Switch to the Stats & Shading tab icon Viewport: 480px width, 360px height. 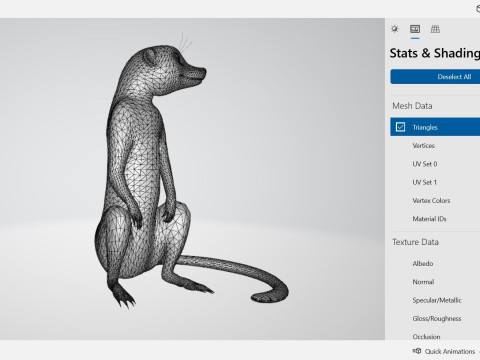pos(415,29)
